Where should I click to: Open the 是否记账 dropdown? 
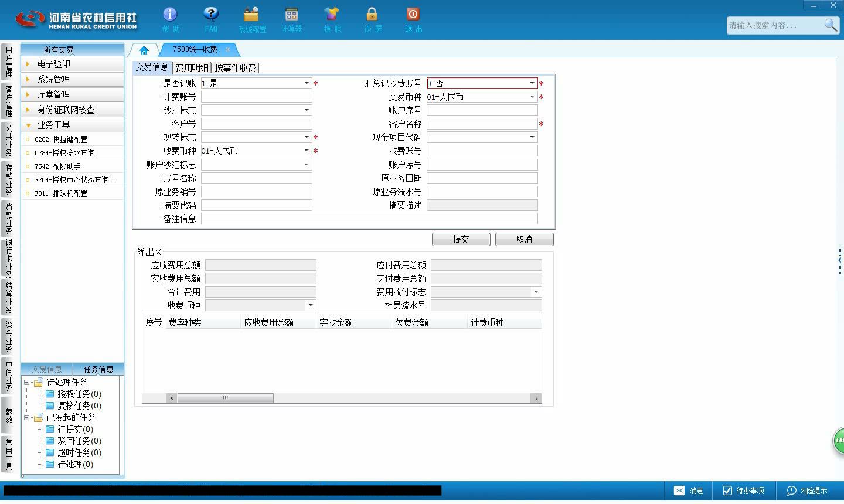point(307,83)
